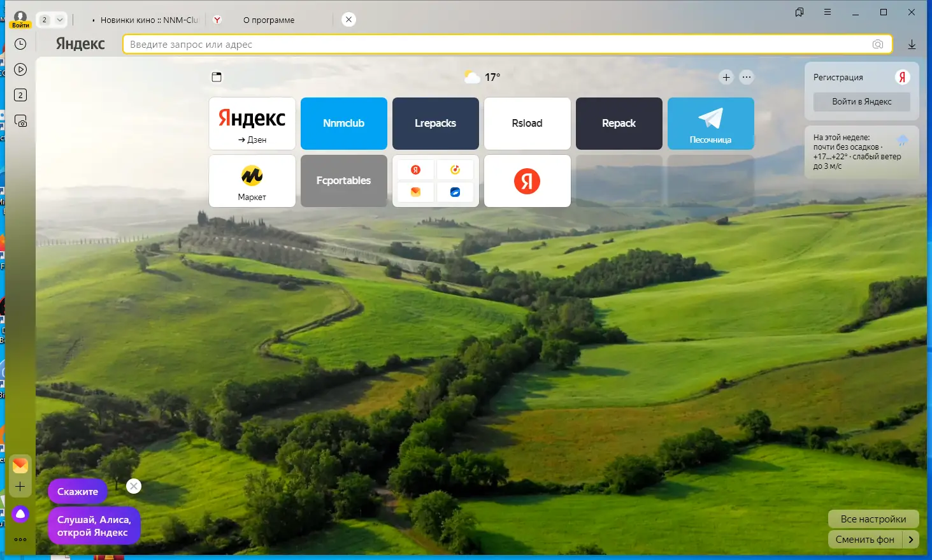This screenshot has height=560, width=932.
Task: Open the Rsload tile
Action: [527, 124]
